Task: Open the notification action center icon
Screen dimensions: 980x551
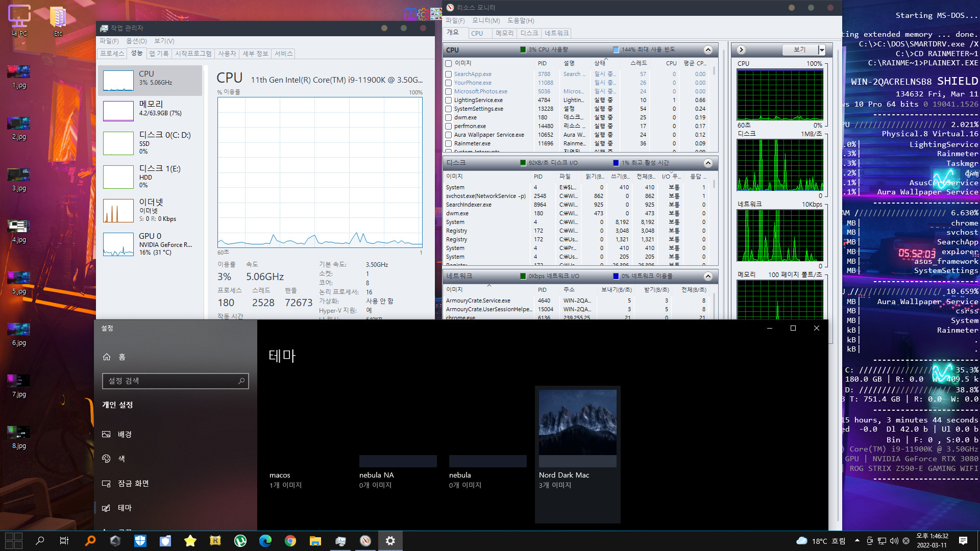Action: [963, 541]
